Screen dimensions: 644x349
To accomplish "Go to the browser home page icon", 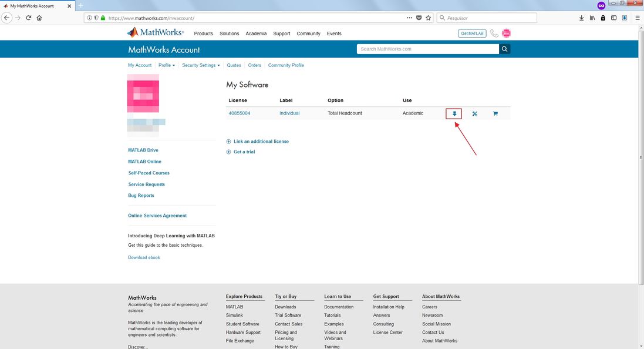I will click(39, 18).
